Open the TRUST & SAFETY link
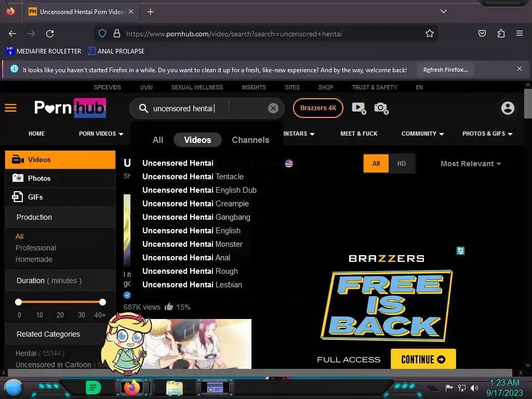This screenshot has width=532, height=399. pos(375,87)
